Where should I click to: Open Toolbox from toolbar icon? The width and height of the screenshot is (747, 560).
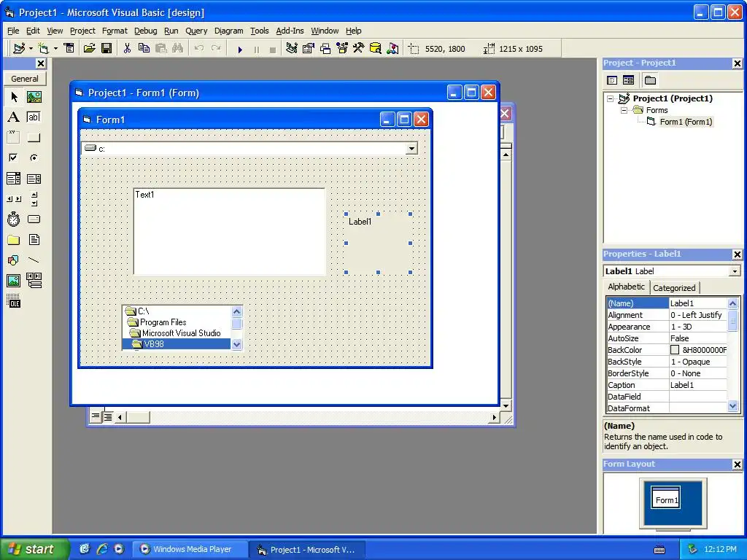(359, 48)
